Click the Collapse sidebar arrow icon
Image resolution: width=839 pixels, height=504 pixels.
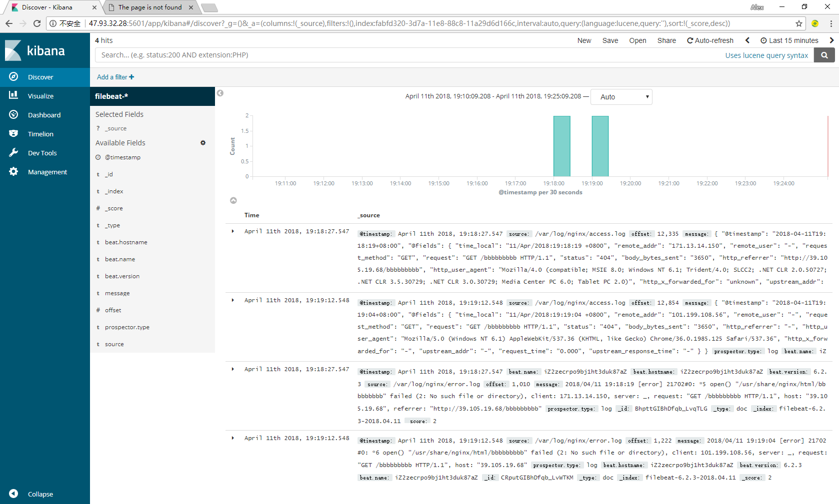(13, 494)
